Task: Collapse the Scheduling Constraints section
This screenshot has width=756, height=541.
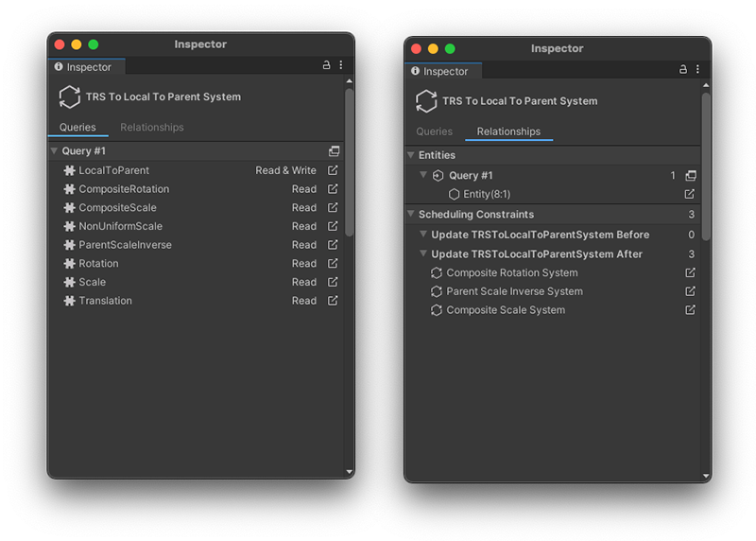Action: 411,215
